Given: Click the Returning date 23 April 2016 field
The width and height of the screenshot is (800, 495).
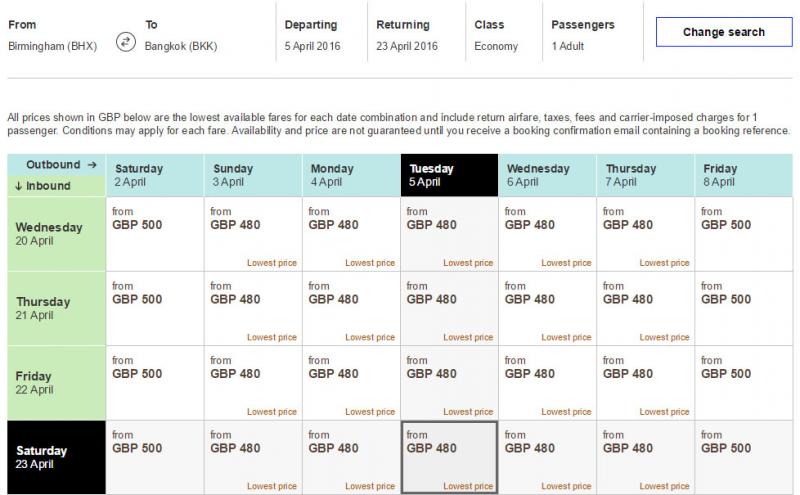Looking at the screenshot, I should pos(416,35).
